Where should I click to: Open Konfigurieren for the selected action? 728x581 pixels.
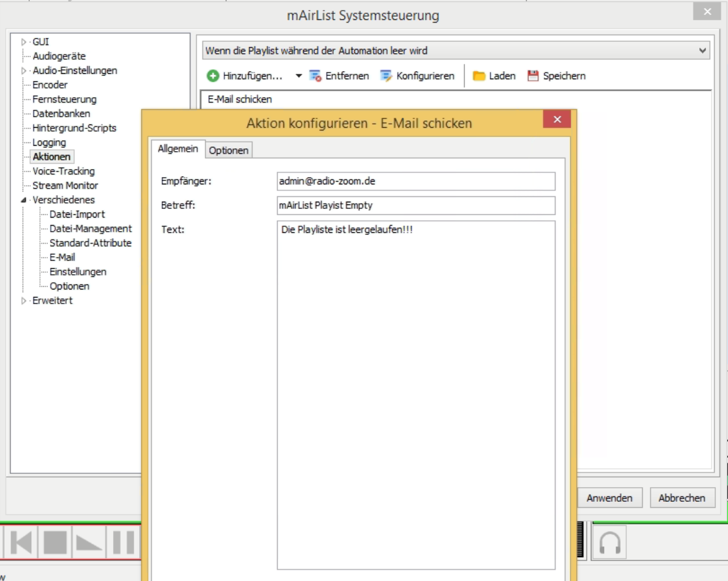(417, 76)
